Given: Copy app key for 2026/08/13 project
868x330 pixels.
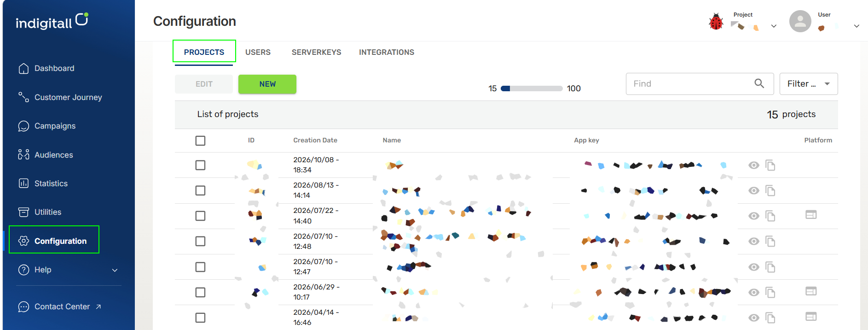Looking at the screenshot, I should coord(770,190).
